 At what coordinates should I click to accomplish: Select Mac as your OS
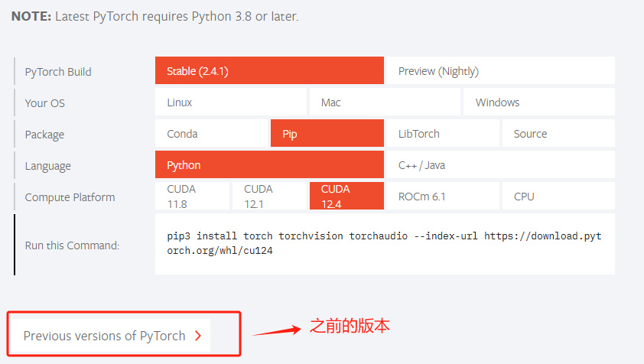385,102
